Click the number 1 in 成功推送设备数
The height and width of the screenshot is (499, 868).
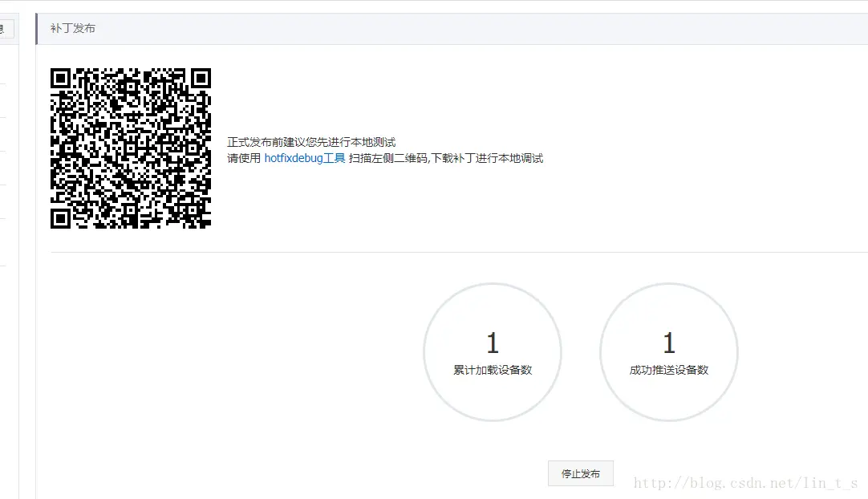pos(669,341)
